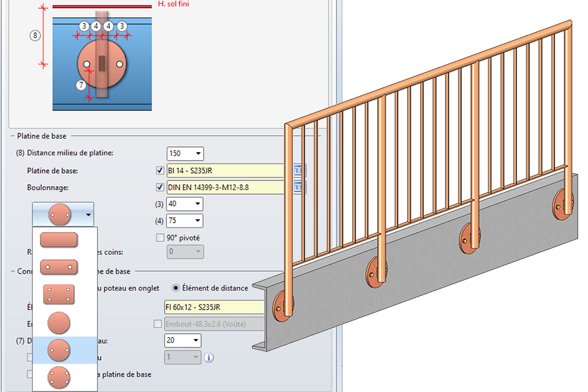Open the dimension (7) dropdown showing 20

195,340
